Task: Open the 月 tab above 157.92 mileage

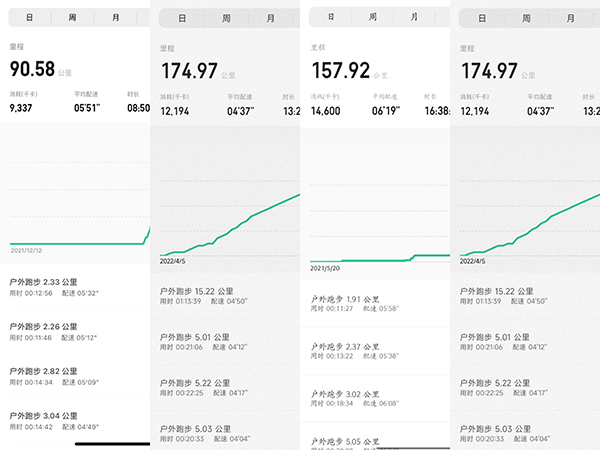Action: pos(417,16)
